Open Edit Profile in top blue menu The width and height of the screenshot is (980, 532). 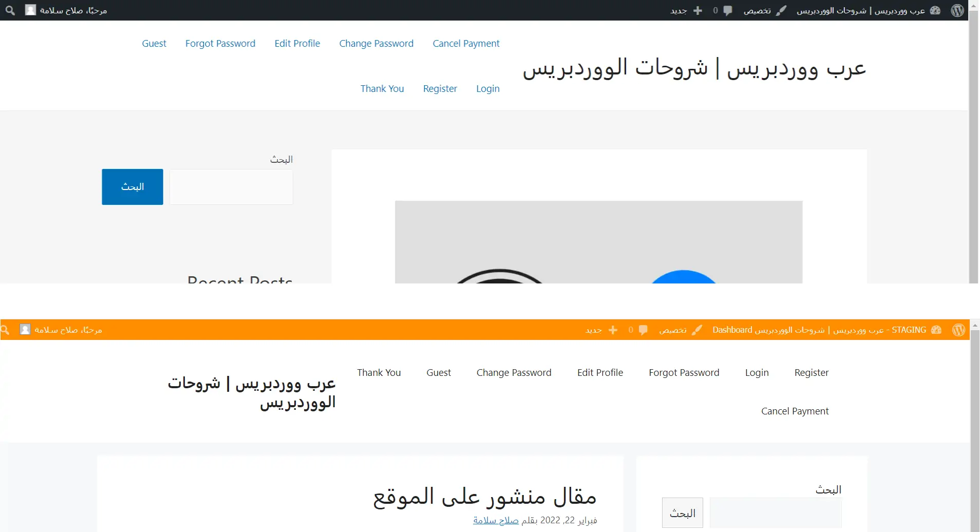point(297,44)
